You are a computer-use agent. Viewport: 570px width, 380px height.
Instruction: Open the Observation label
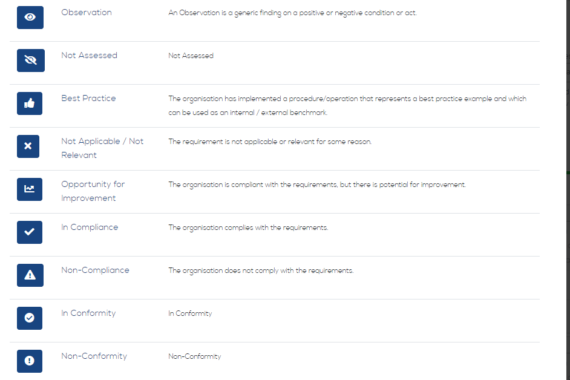[87, 12]
